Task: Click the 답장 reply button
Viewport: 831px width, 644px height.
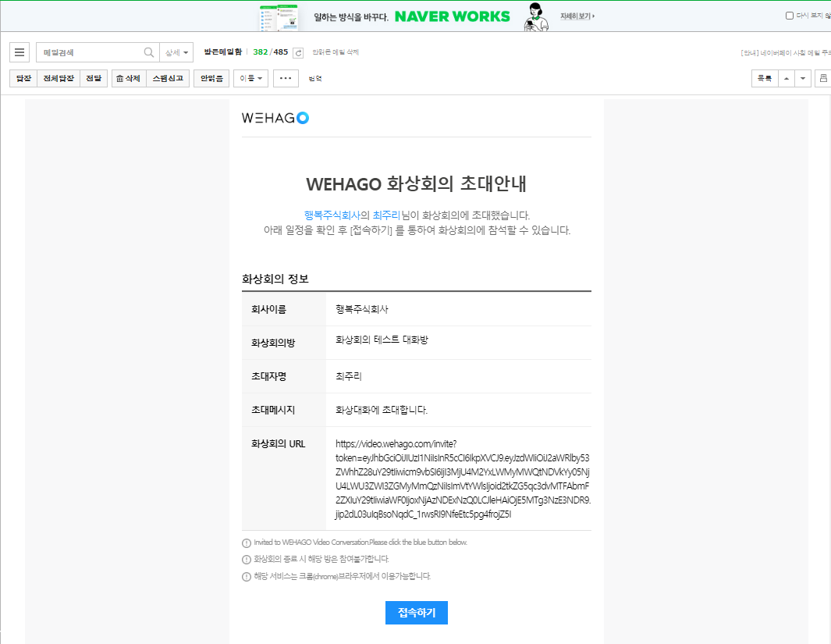Action: 24,78
